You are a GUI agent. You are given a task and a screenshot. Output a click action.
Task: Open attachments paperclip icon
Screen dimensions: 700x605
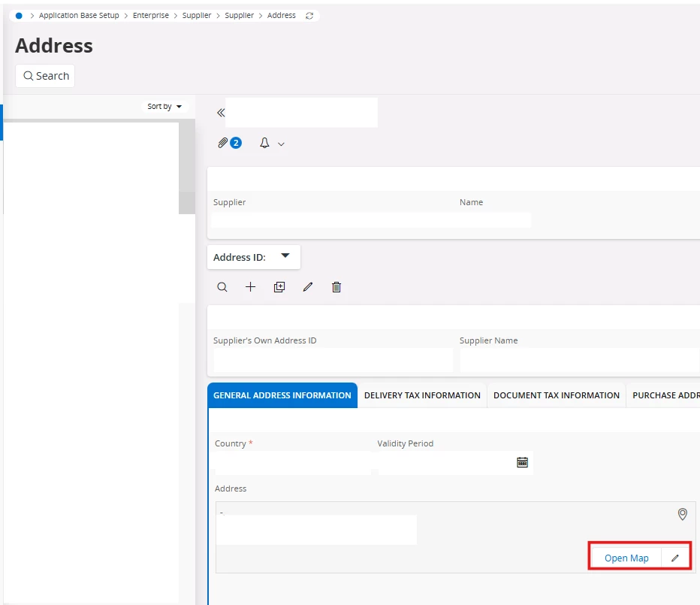[223, 143]
